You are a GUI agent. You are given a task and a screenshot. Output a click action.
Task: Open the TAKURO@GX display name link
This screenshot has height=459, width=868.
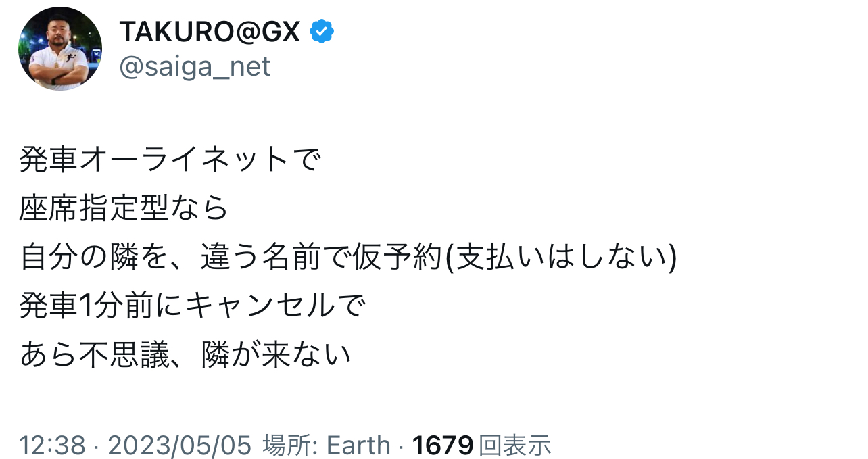pos(210,31)
